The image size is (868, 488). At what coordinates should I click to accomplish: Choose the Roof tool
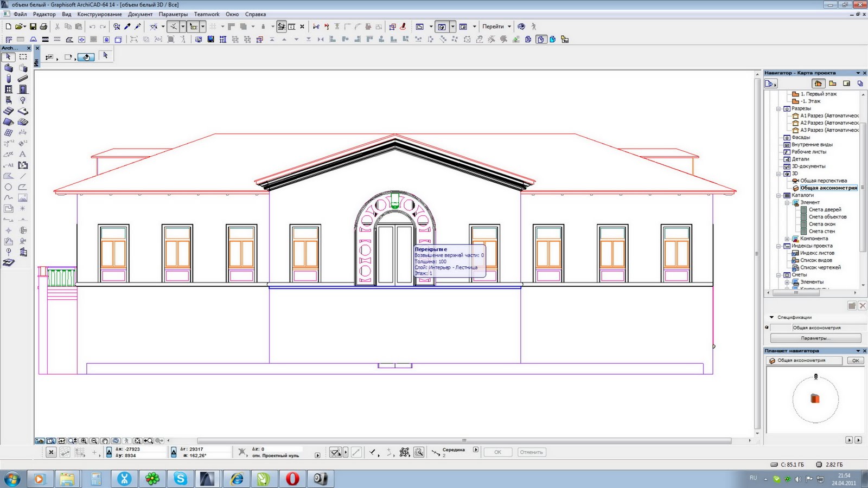9,122
